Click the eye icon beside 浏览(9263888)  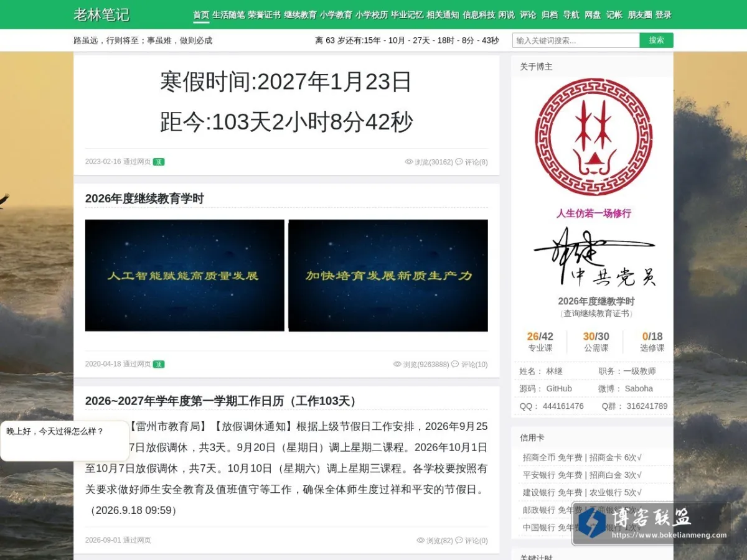click(397, 365)
